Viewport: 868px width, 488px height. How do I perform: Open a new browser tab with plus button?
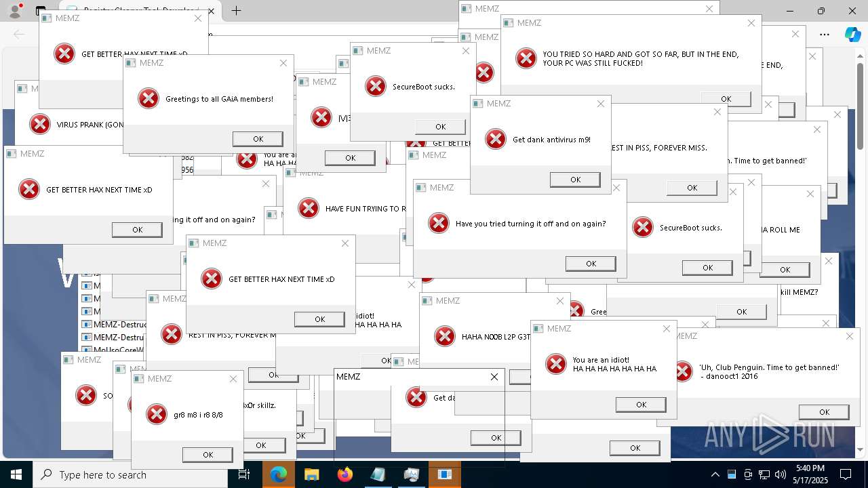236,10
